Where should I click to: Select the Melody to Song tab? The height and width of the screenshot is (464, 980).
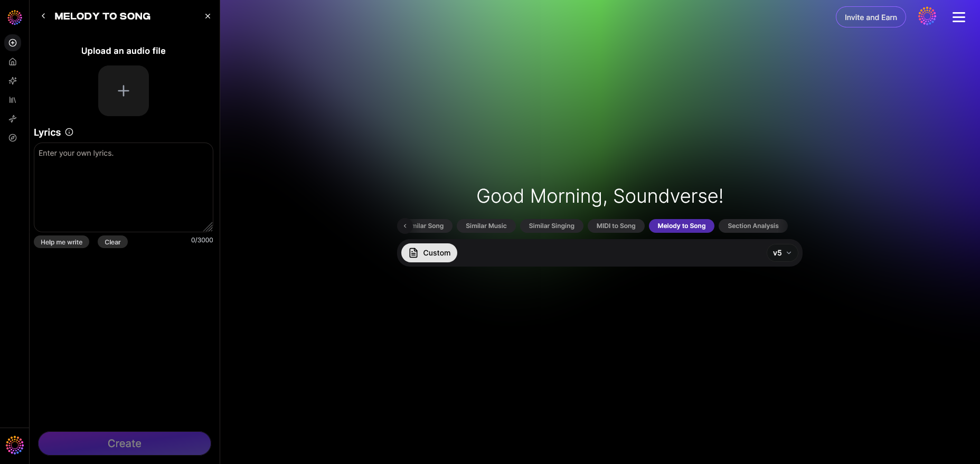[x=682, y=226]
